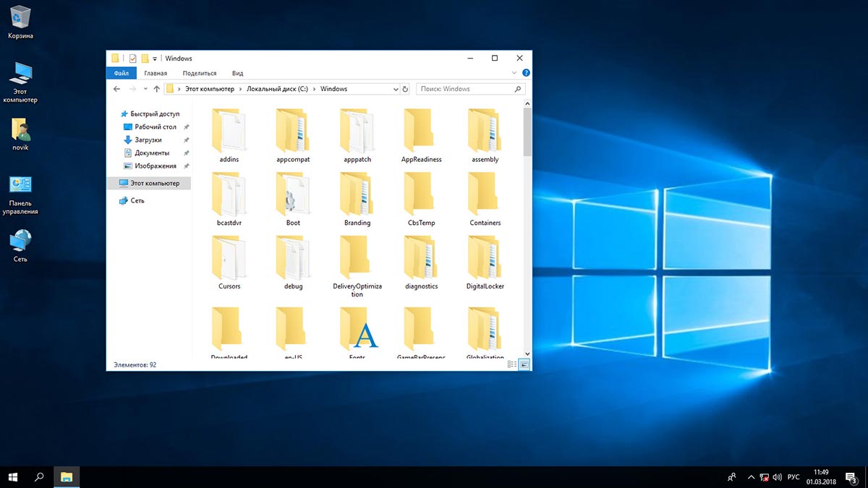Switch to large thumbnails view
The height and width of the screenshot is (488, 868).
tap(524, 365)
